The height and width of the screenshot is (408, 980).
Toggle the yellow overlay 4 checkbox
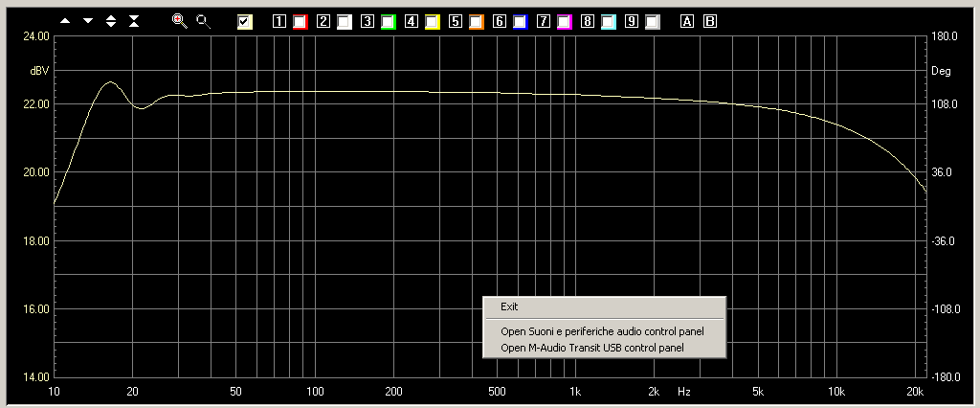432,21
